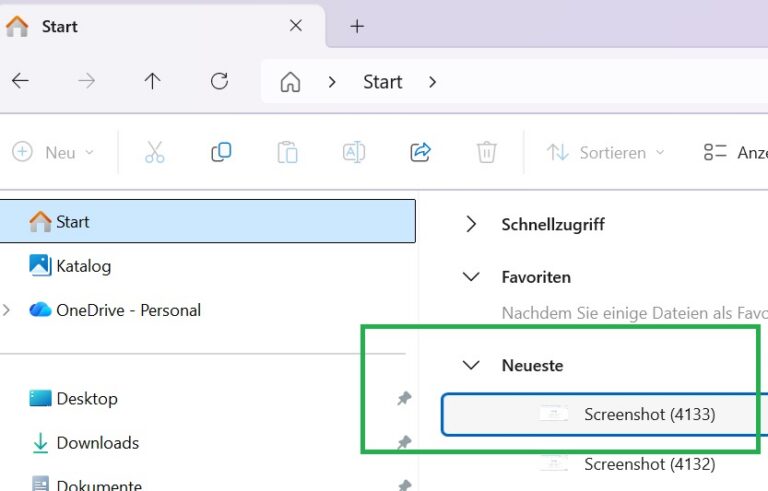Screen dimensions: 768x491
Task: Click the Cut scissors icon
Action: [155, 152]
